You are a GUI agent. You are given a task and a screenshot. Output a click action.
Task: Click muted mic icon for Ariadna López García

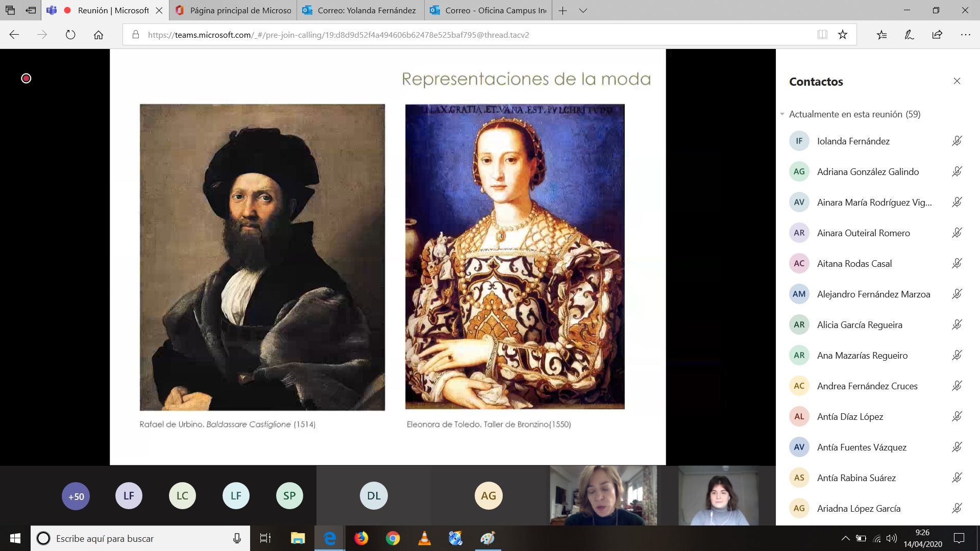pos(957,508)
